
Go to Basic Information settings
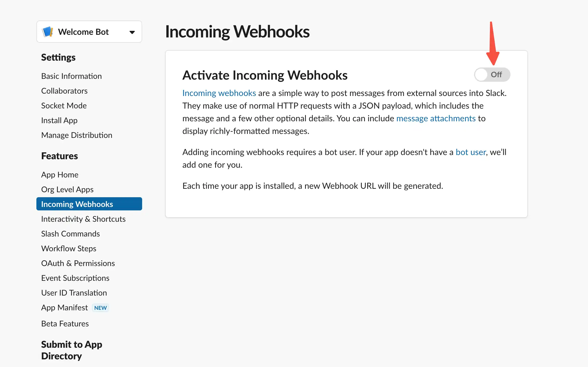click(x=71, y=76)
